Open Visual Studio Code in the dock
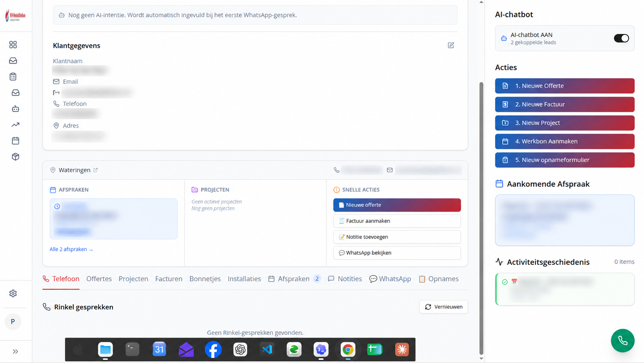 point(267,350)
